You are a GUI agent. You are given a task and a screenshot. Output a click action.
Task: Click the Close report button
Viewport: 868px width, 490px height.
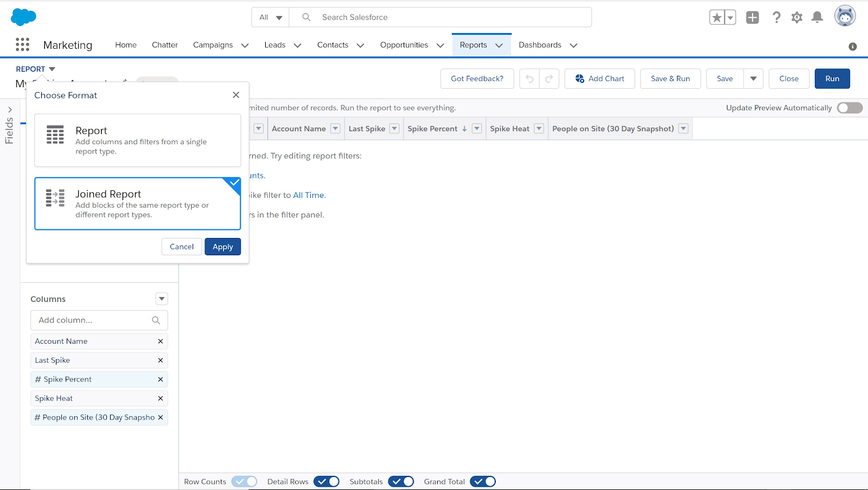click(789, 79)
